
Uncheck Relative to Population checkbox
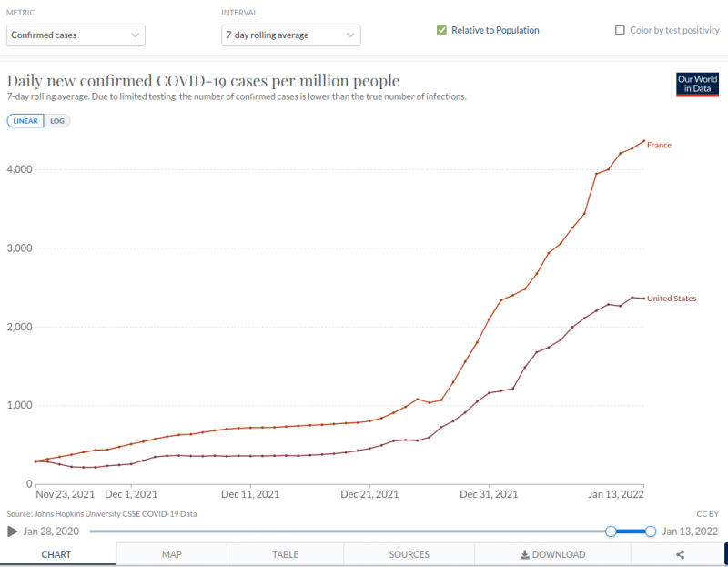(x=442, y=30)
